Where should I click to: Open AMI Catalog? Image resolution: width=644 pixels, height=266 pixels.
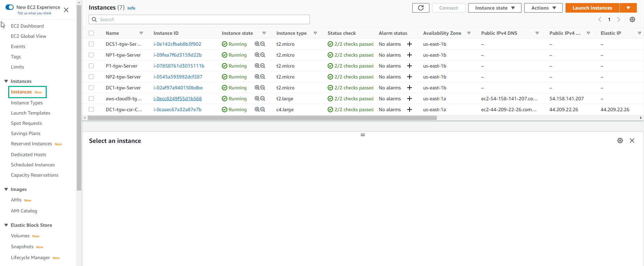(24, 211)
